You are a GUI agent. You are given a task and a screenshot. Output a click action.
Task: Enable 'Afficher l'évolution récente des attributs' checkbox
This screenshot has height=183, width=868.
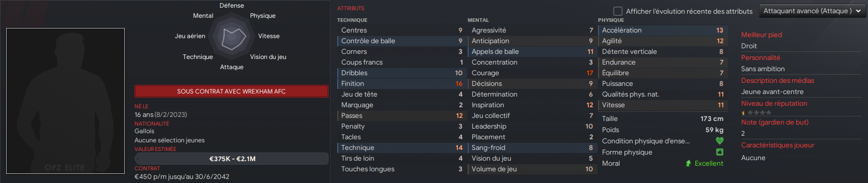[x=618, y=11]
